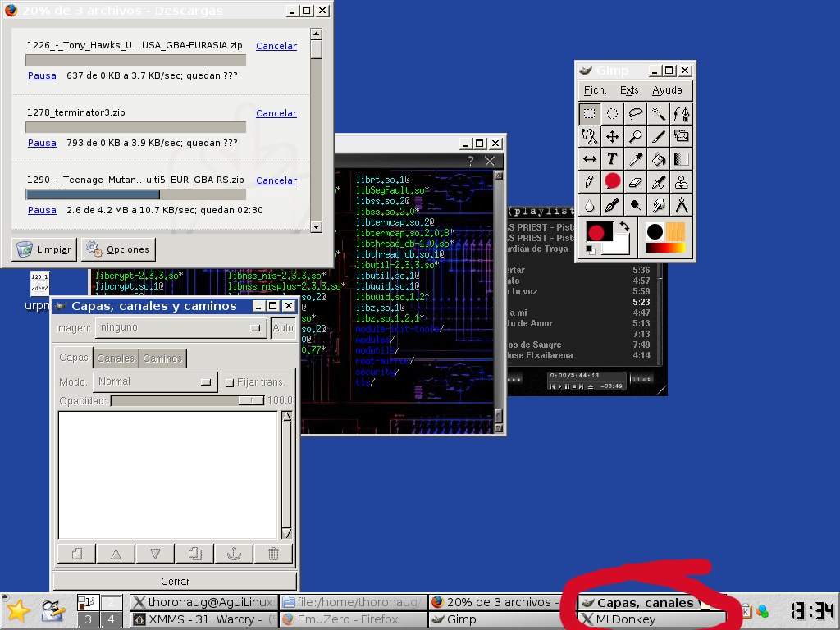Cancel the 1278_terminator3.zip download
This screenshot has width=840, height=630.
pos(276,113)
